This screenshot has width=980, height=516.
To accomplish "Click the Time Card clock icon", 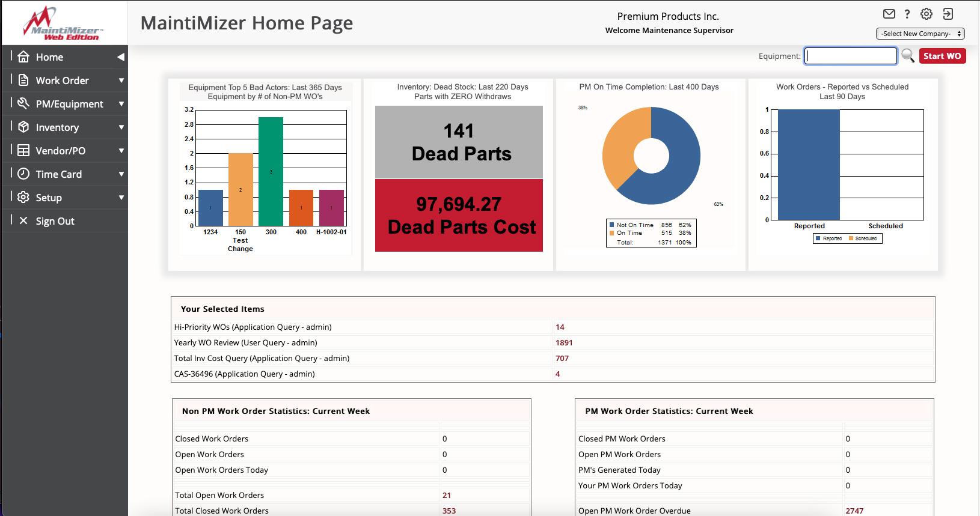I will 23,174.
